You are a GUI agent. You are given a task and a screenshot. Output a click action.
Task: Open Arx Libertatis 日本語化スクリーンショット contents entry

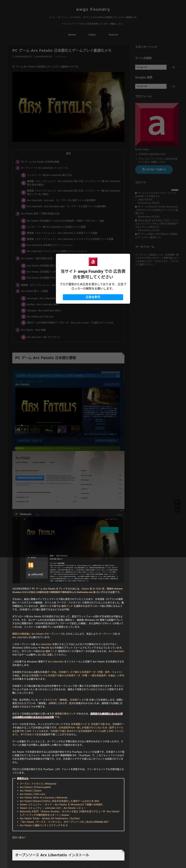click(50, 245)
